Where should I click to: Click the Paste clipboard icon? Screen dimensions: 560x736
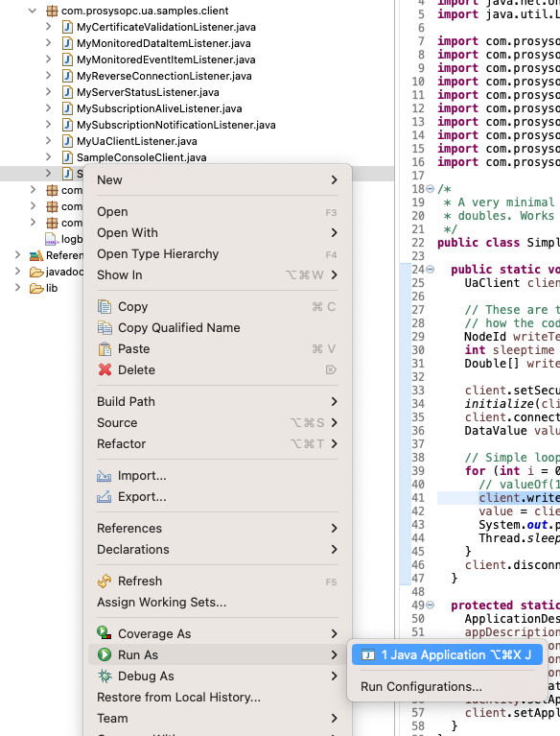105,348
